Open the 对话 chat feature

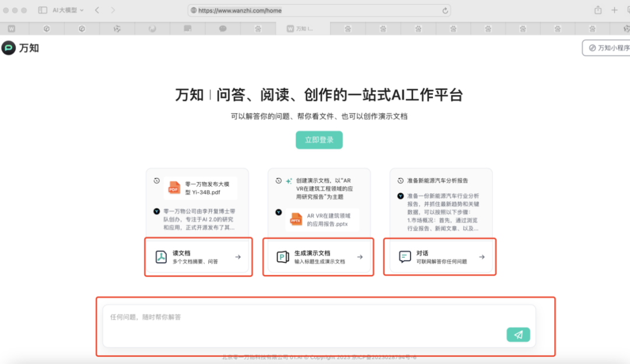pyautogui.click(x=440, y=257)
